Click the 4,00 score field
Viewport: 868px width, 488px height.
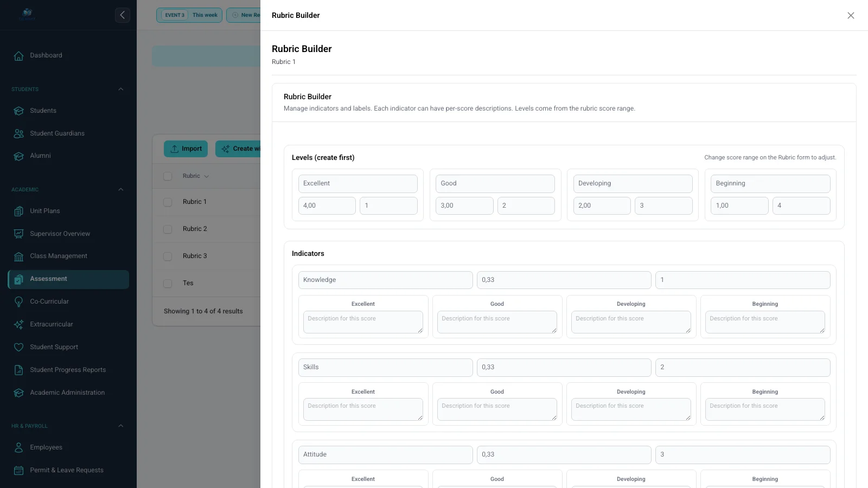327,206
